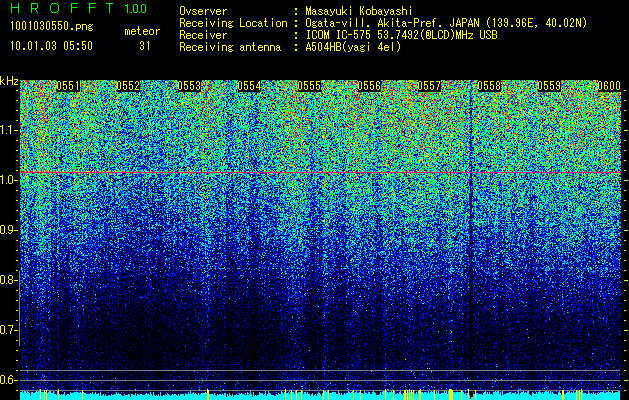Click the Receiving Location field label
The height and width of the screenshot is (400, 629).
[x=233, y=23]
